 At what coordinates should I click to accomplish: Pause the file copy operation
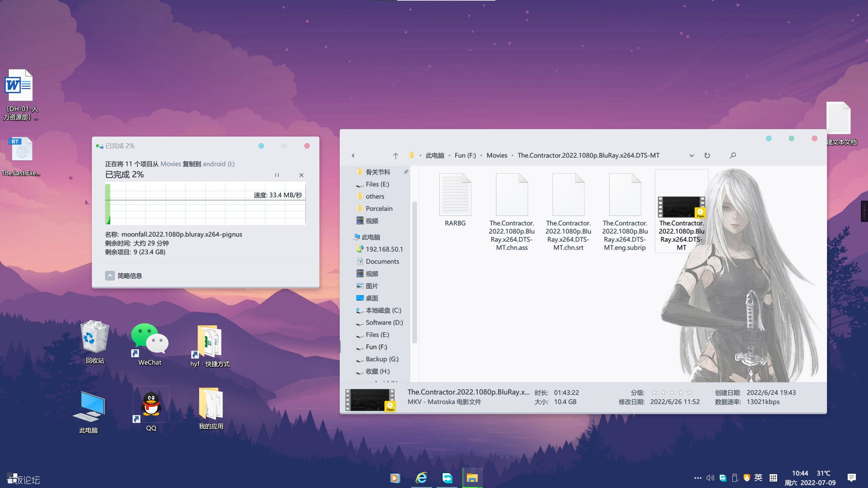277,175
